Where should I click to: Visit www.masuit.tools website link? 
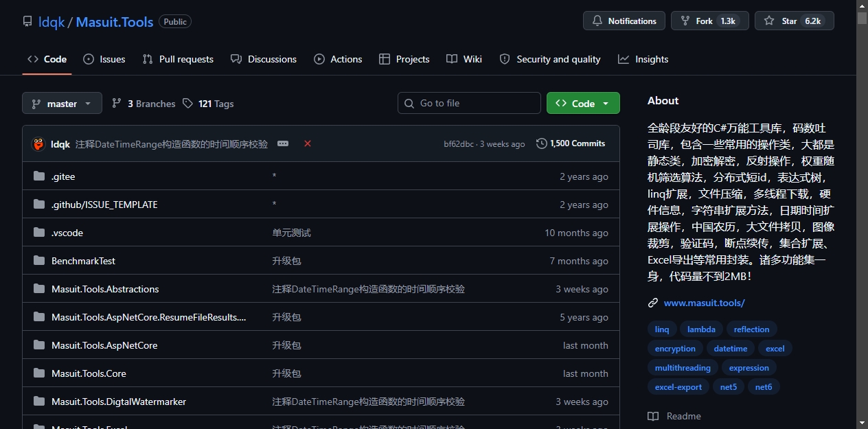pos(705,303)
